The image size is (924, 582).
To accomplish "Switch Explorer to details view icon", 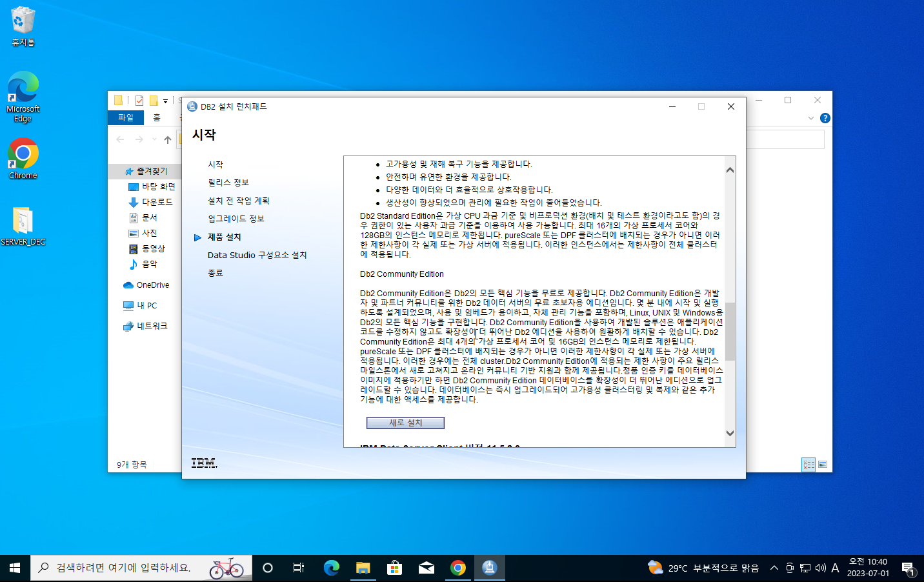I will [x=808, y=464].
